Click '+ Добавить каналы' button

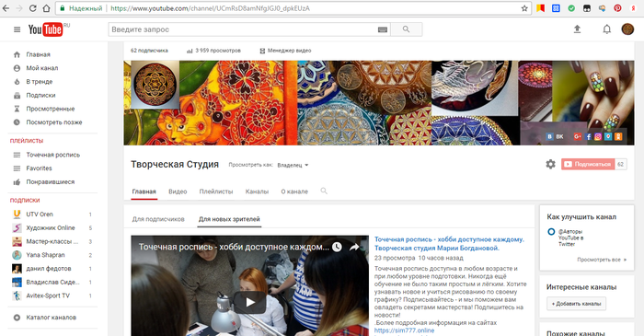point(576,304)
